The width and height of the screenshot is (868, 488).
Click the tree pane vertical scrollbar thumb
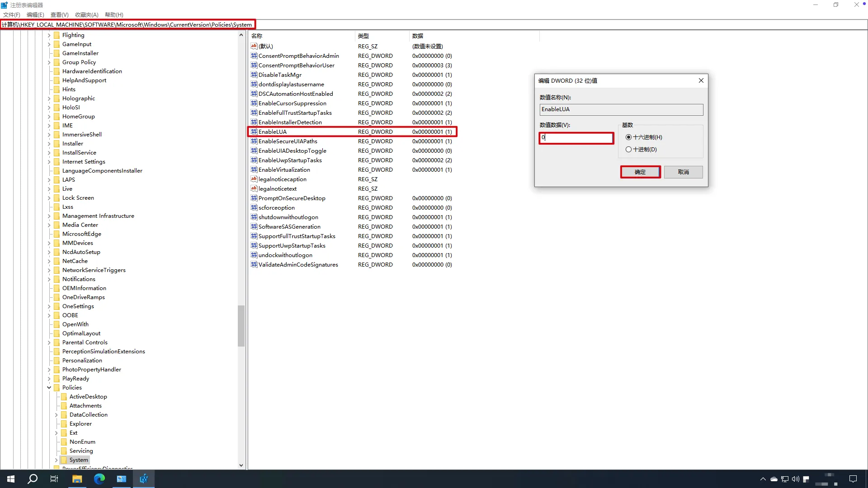(x=241, y=325)
